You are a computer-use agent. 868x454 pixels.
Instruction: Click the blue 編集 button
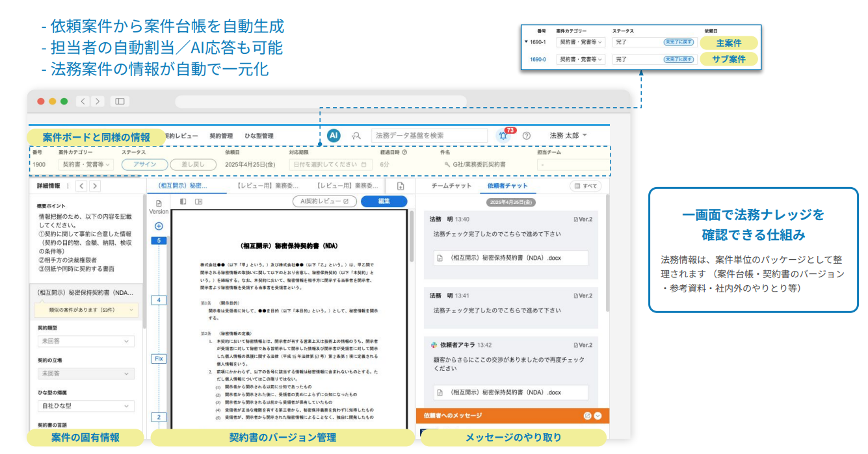point(384,202)
